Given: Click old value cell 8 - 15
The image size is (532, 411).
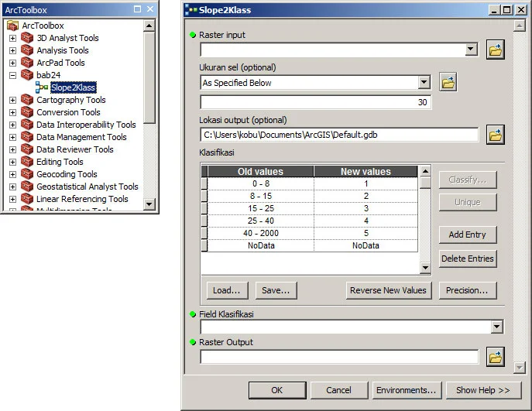Looking at the screenshot, I should pos(261,196).
